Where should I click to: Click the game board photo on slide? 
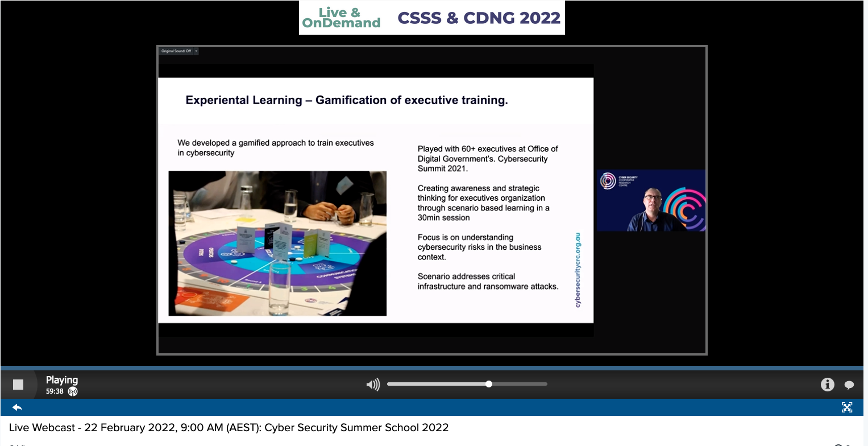click(277, 243)
